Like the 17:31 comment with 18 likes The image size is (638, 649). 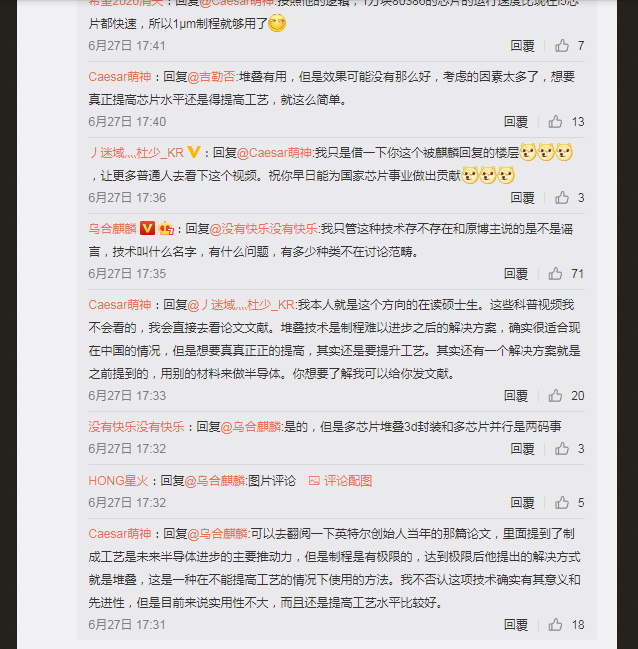point(555,625)
